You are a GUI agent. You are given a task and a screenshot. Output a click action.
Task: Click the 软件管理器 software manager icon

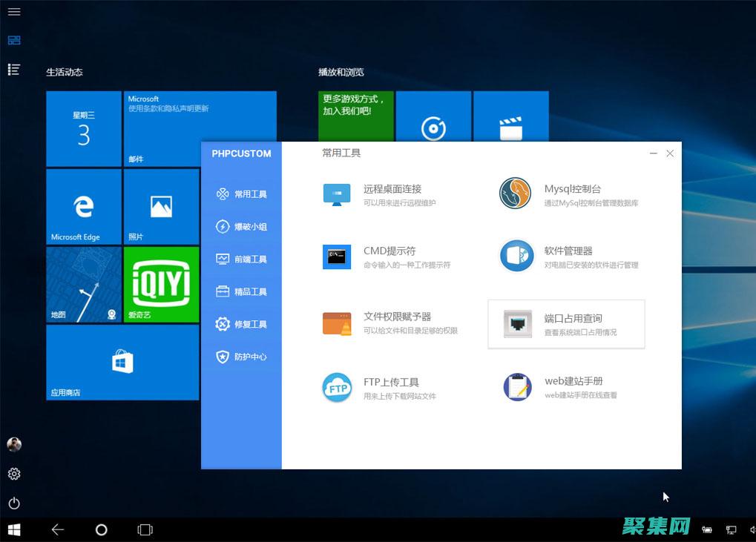516,256
